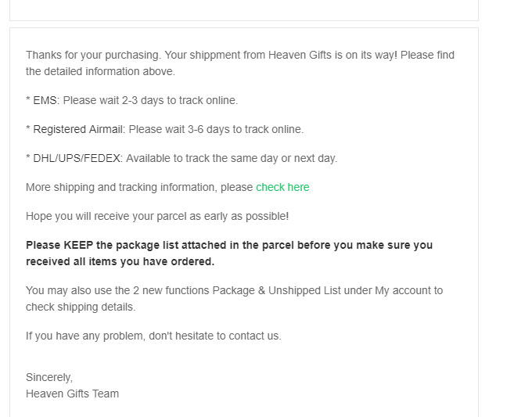Viewport: 532px width, 417px height.
Task: Click "Hope you will receive your parcel" line
Action: pyautogui.click(x=157, y=216)
